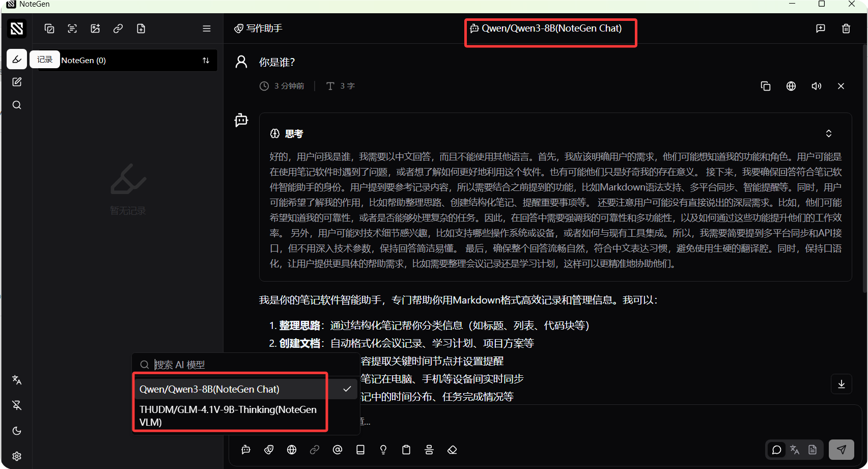
Task: Read the message aloud with the speaker icon
Action: (x=817, y=86)
